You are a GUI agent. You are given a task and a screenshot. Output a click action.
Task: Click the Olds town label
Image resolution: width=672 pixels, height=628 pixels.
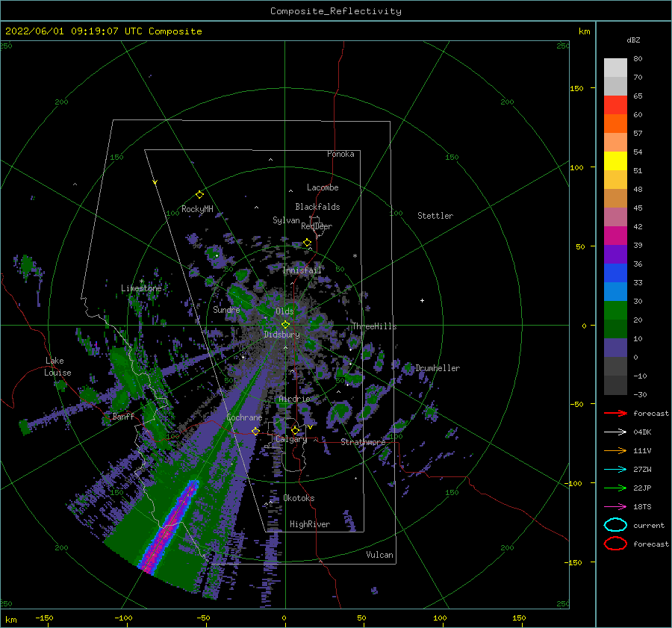click(284, 311)
